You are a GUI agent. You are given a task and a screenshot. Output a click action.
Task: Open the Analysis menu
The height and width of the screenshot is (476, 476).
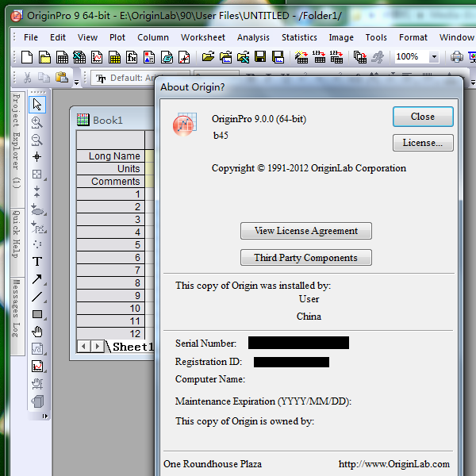point(253,37)
